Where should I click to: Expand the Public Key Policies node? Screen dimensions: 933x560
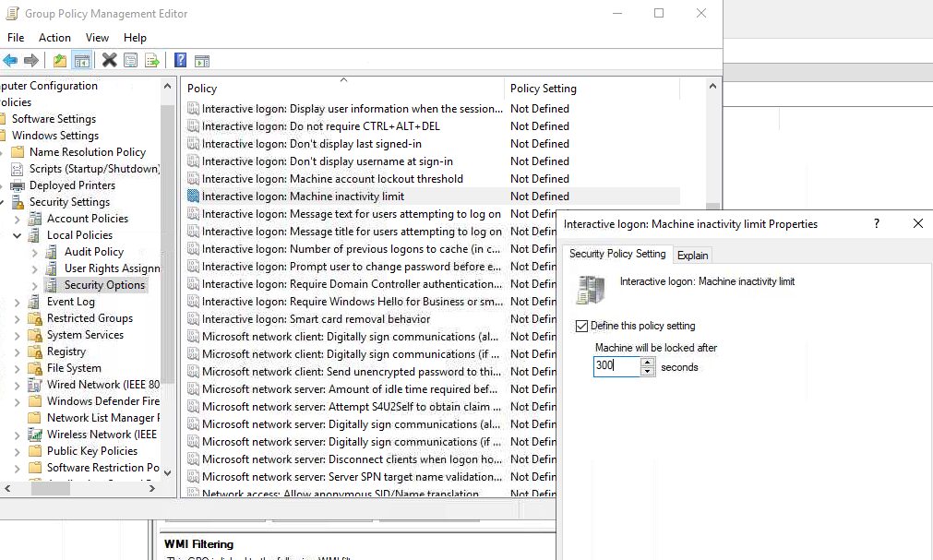click(x=18, y=451)
